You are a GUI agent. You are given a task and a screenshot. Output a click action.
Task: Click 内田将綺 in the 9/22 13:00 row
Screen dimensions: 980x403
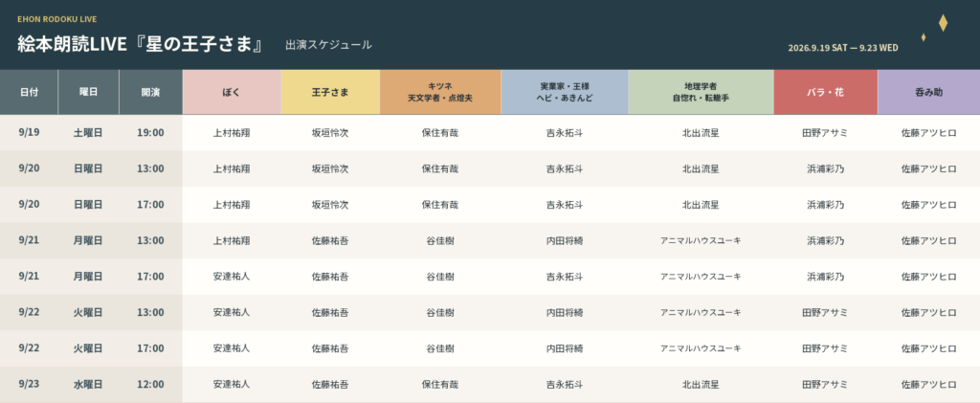(x=565, y=312)
